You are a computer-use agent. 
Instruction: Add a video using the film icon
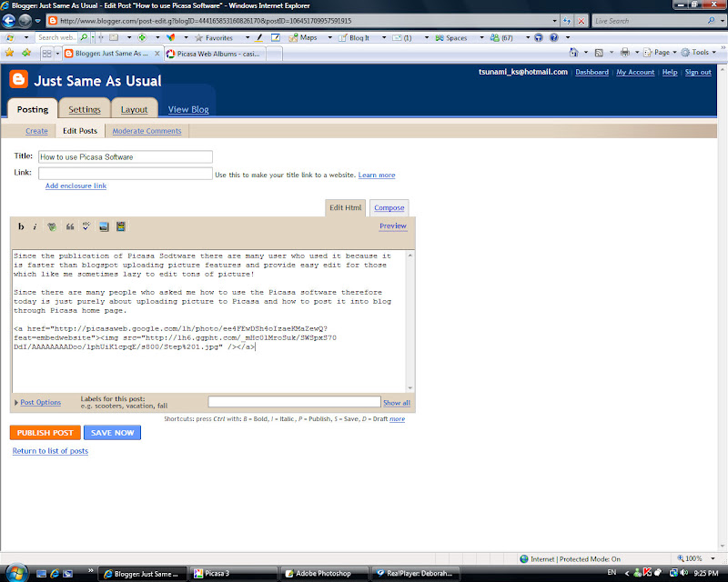pos(121,226)
